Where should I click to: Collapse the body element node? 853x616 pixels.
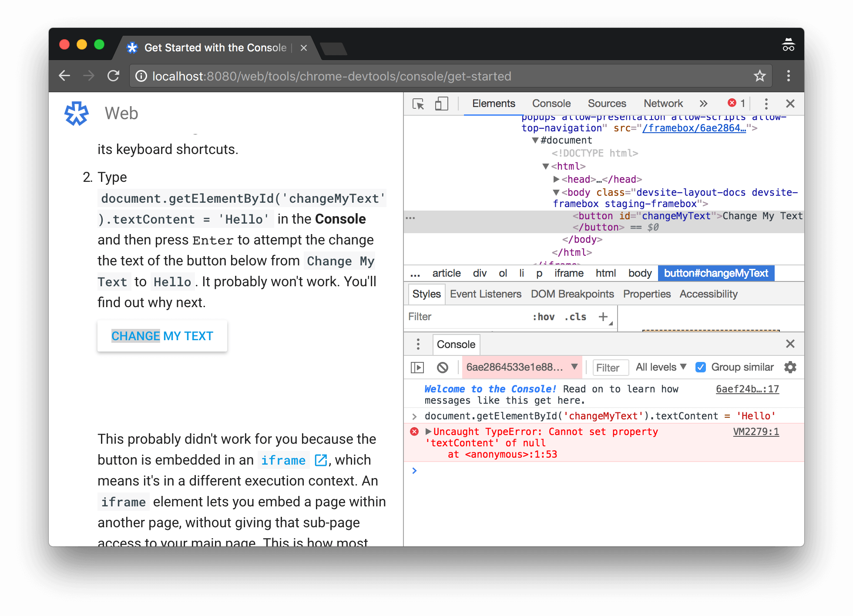(x=556, y=192)
